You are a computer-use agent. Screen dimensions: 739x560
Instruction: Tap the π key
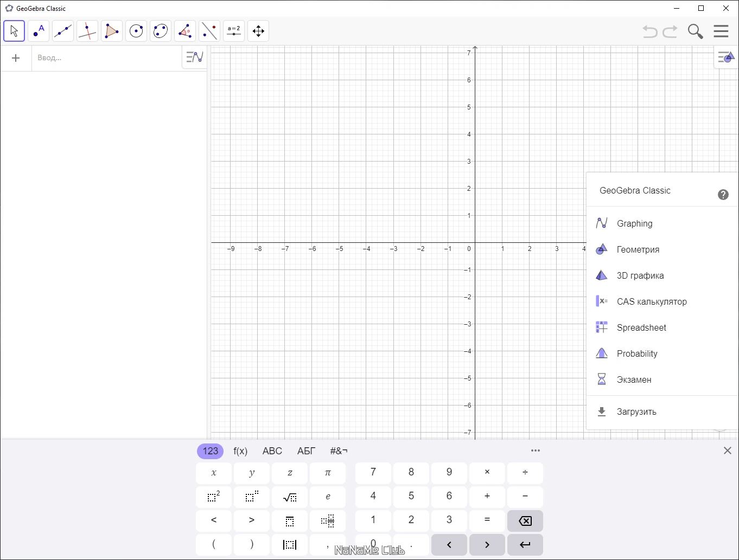pyautogui.click(x=328, y=473)
